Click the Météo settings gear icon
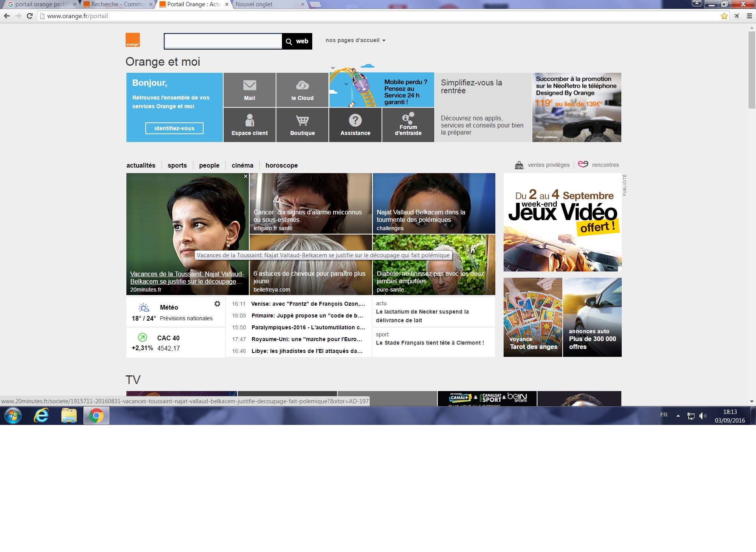 click(217, 304)
